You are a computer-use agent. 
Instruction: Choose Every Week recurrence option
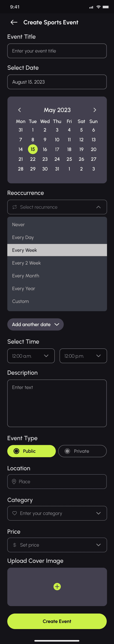point(57,250)
